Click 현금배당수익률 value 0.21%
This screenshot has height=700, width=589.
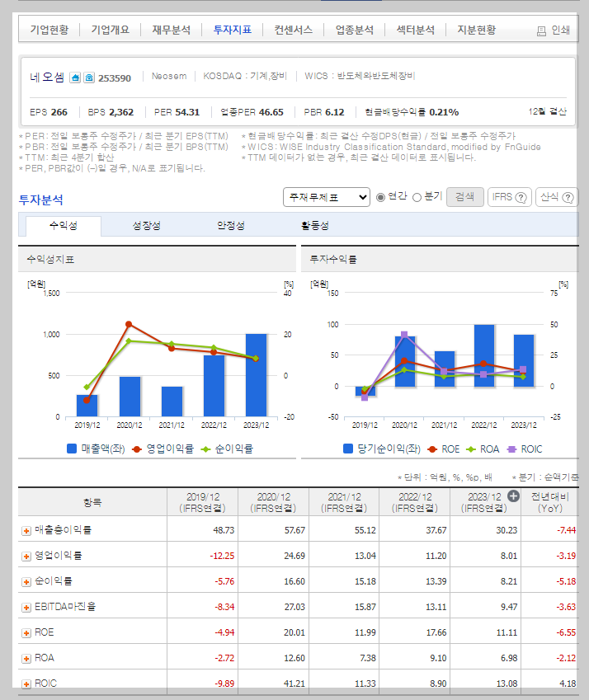click(x=444, y=112)
